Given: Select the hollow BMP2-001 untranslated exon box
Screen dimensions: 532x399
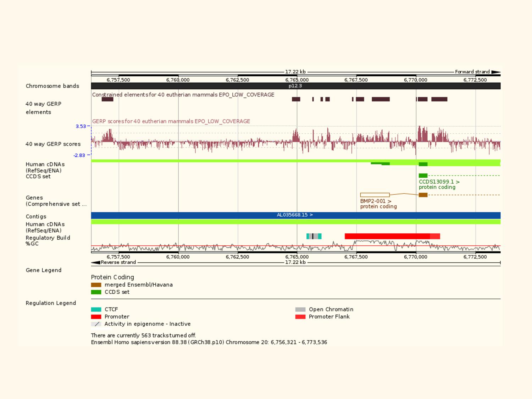Looking at the screenshot, I should (375, 195).
